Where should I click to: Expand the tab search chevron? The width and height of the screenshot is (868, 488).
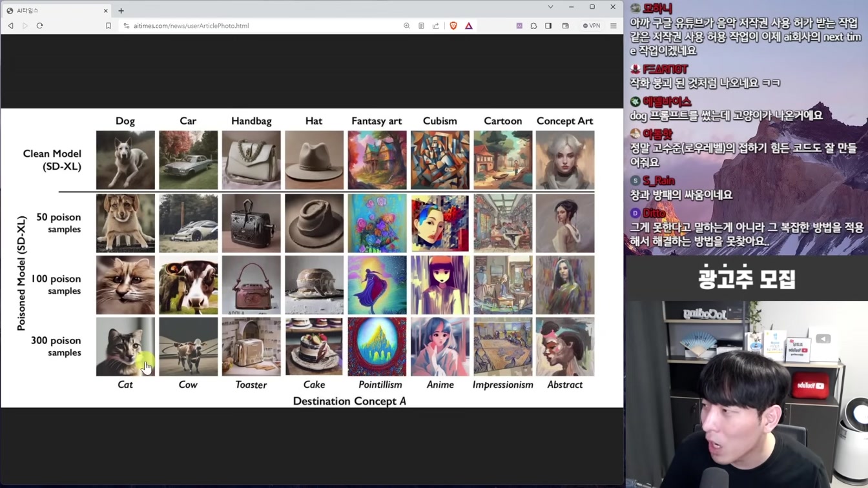click(550, 7)
